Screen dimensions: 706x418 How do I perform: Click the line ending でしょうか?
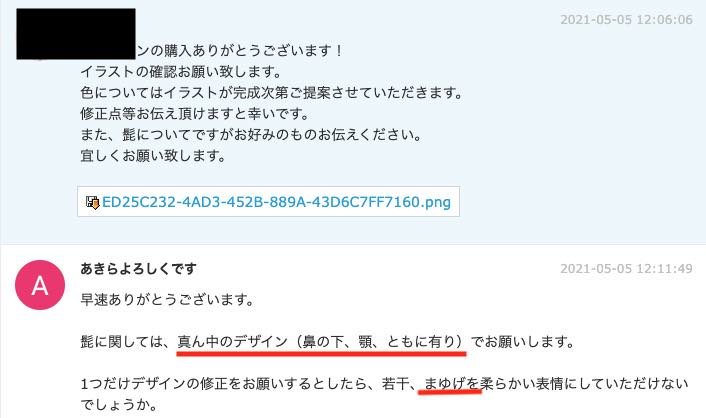click(x=119, y=405)
